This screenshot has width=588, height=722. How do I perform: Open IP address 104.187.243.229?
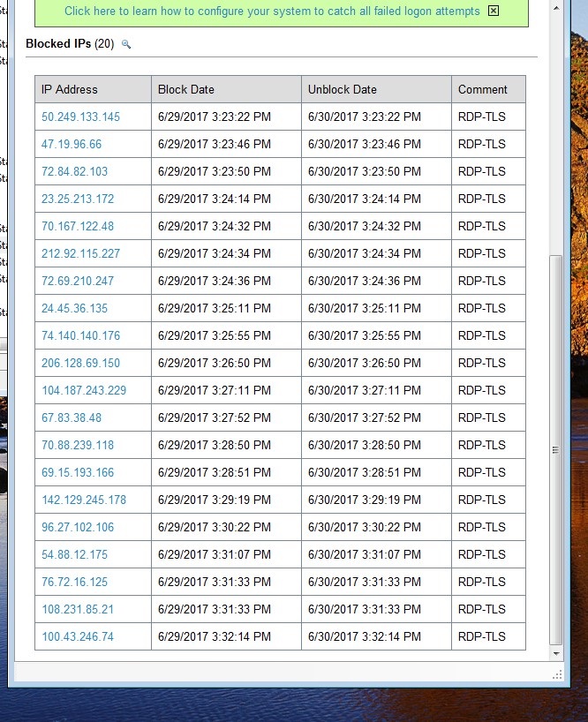(x=84, y=390)
